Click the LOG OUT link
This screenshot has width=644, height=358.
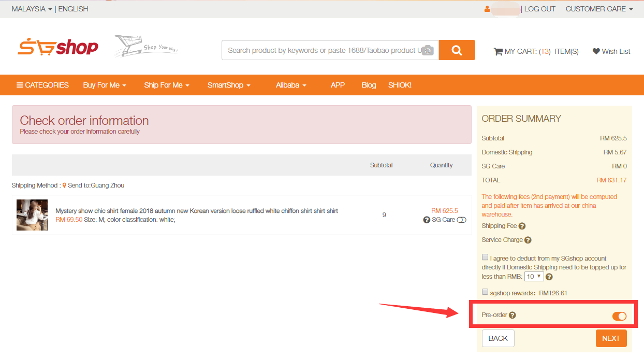click(540, 9)
